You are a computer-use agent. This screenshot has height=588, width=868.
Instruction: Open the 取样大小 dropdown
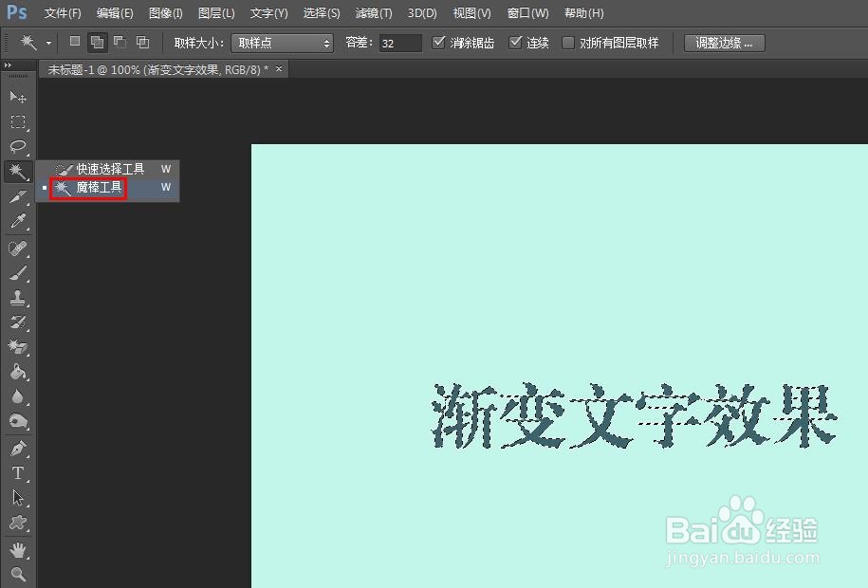[x=282, y=43]
